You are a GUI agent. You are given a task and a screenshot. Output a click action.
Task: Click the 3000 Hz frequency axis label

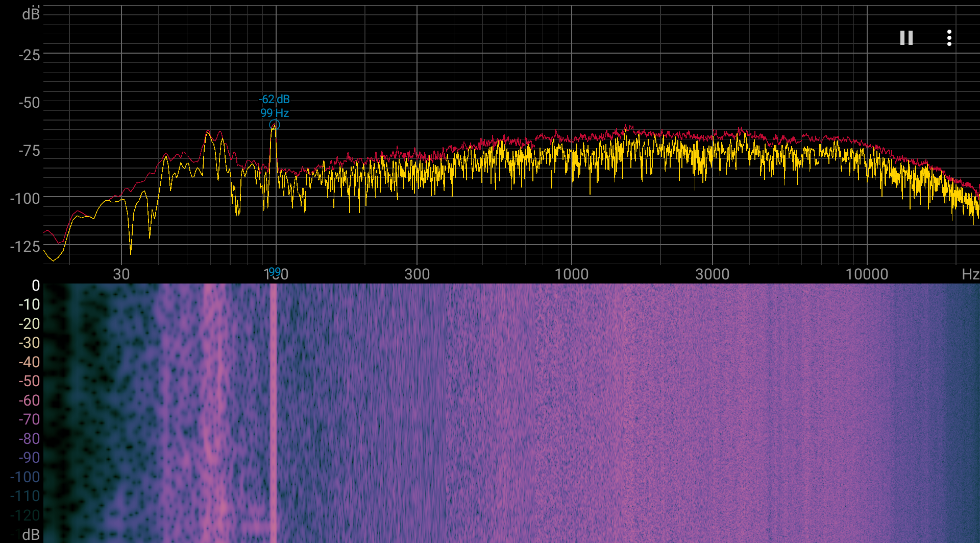(713, 274)
